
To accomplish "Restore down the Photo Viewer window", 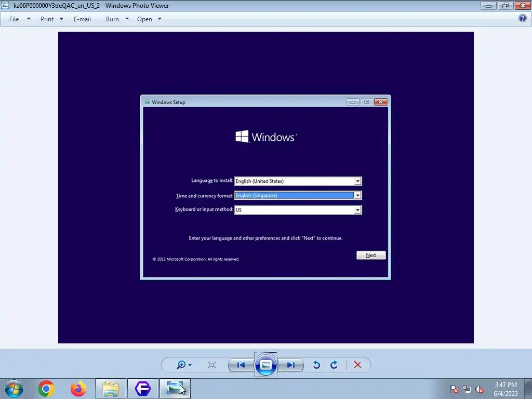I will 505,5.
